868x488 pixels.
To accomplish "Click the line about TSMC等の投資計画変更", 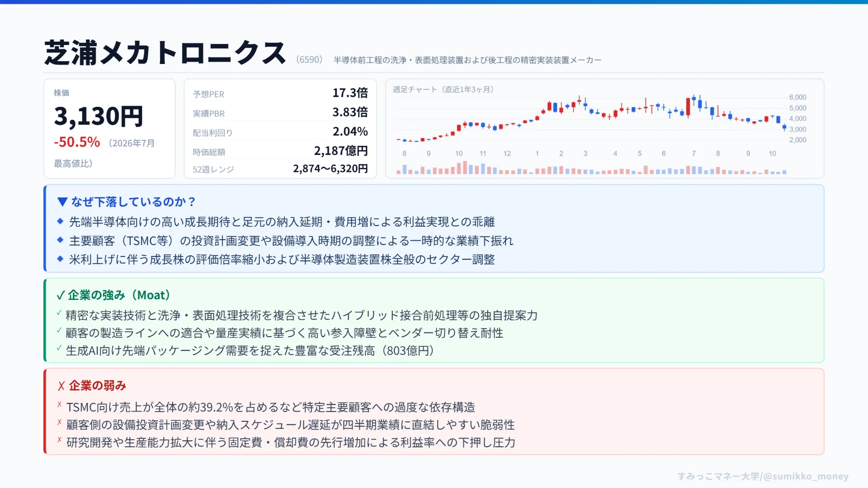I will coord(291,241).
